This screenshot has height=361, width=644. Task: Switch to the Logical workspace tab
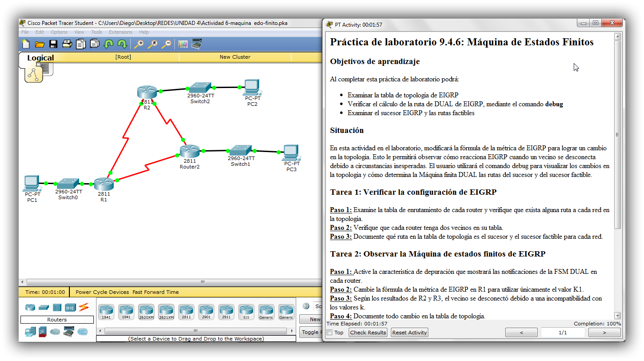click(41, 57)
